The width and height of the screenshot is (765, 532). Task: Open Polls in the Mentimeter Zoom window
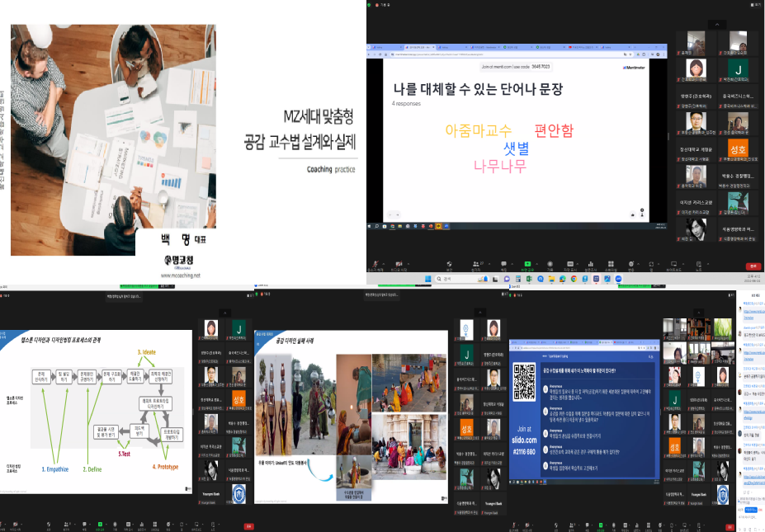(x=590, y=264)
